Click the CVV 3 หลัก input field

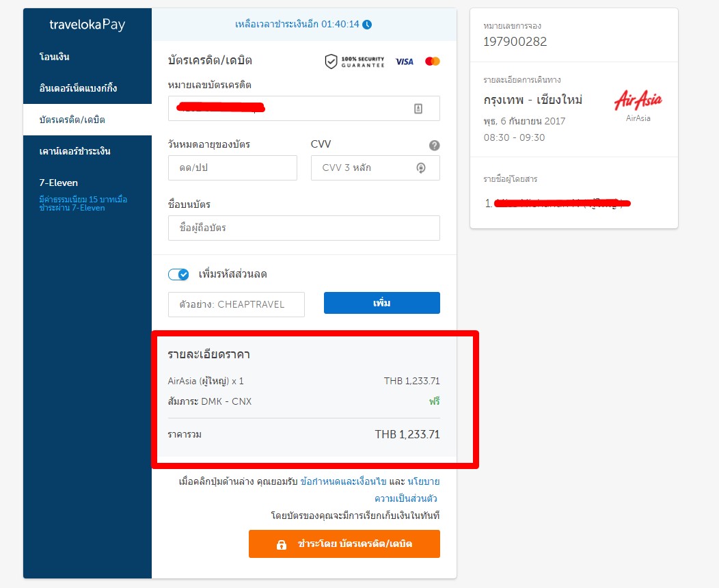point(375,168)
